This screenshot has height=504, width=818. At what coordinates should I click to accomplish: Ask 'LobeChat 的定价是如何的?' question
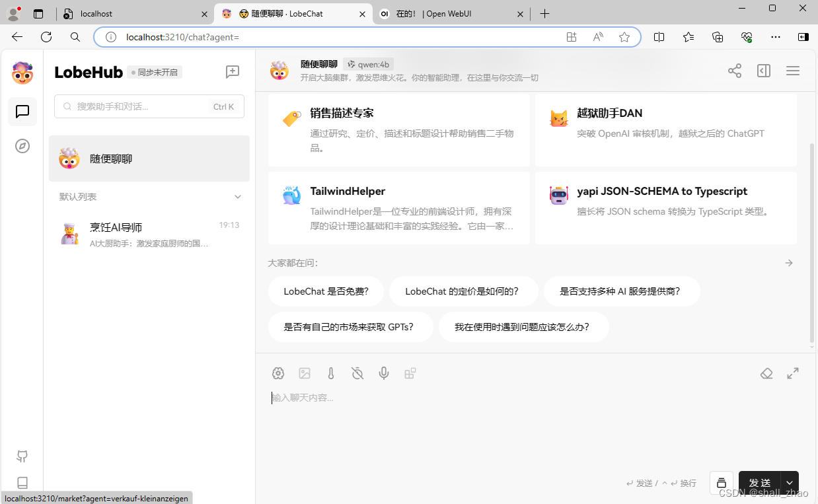(463, 291)
